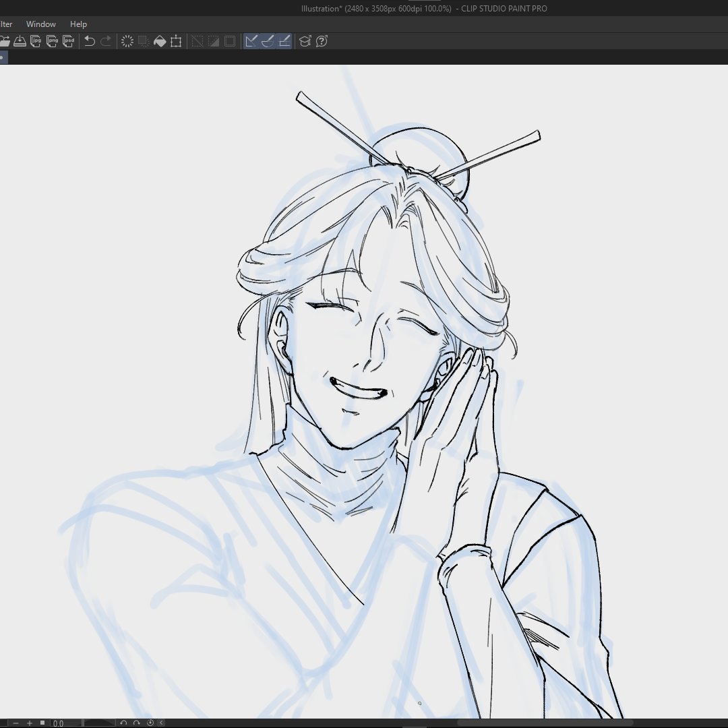Export the illustration as JPG
Screen dimensions: 728x728
pyautogui.click(x=36, y=41)
